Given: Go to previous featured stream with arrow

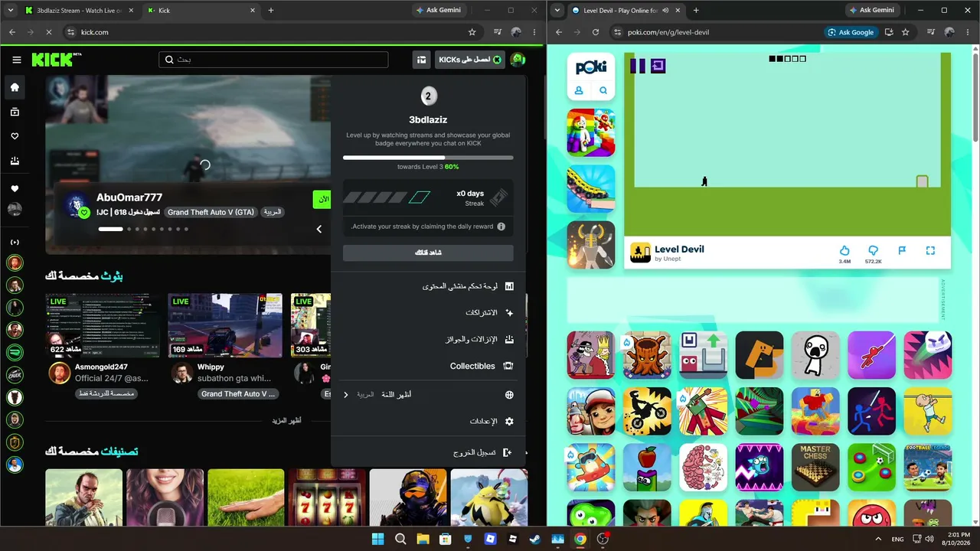Looking at the screenshot, I should point(319,229).
